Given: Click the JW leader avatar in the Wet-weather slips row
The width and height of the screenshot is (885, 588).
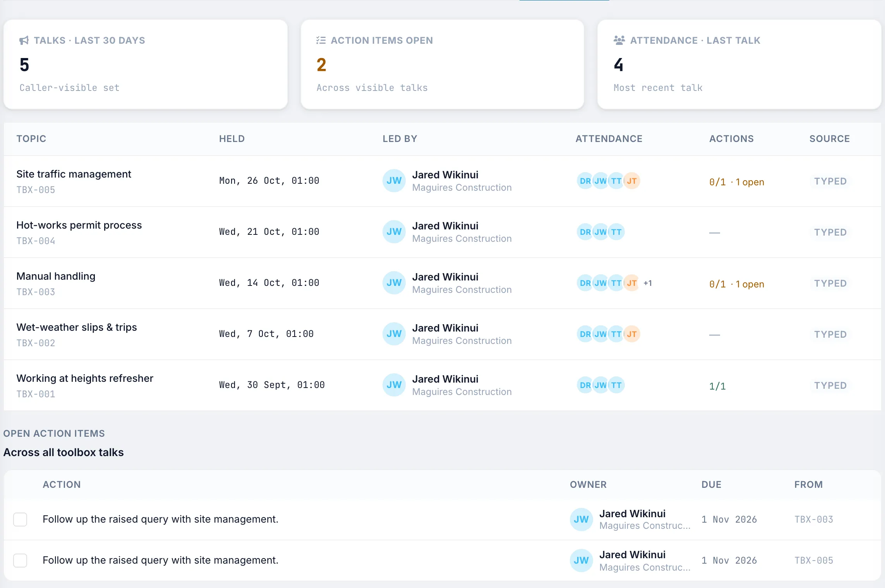Looking at the screenshot, I should click(394, 334).
